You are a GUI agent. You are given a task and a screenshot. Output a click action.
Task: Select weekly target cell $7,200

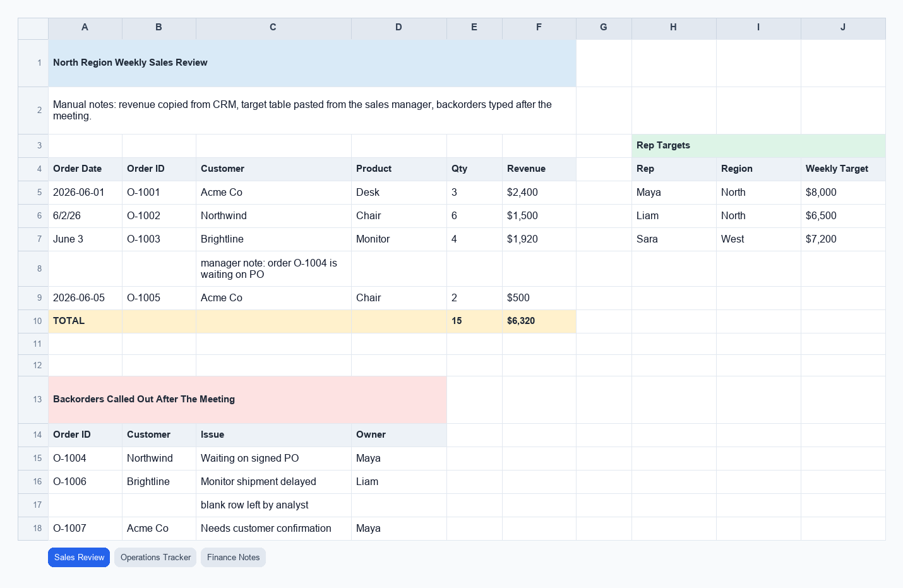point(843,239)
